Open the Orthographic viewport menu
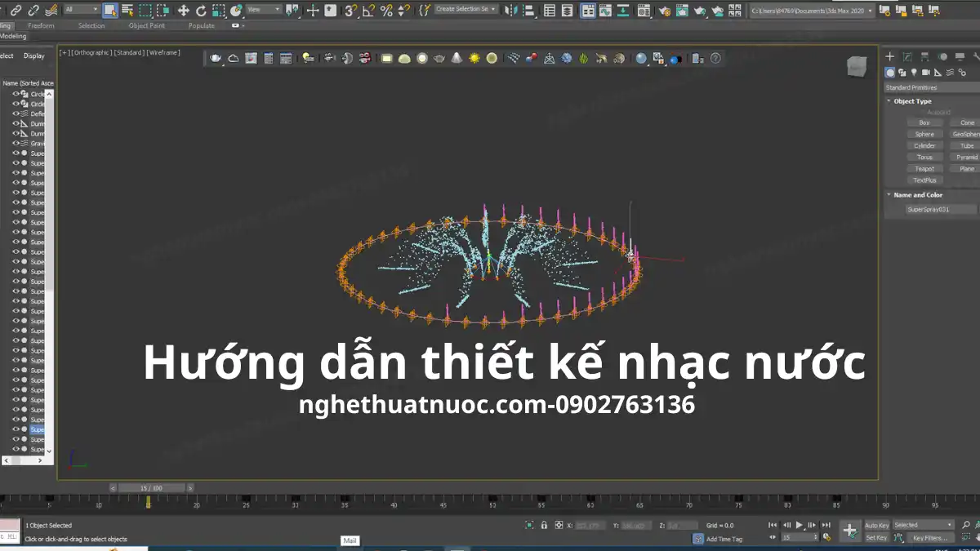 pos(90,52)
